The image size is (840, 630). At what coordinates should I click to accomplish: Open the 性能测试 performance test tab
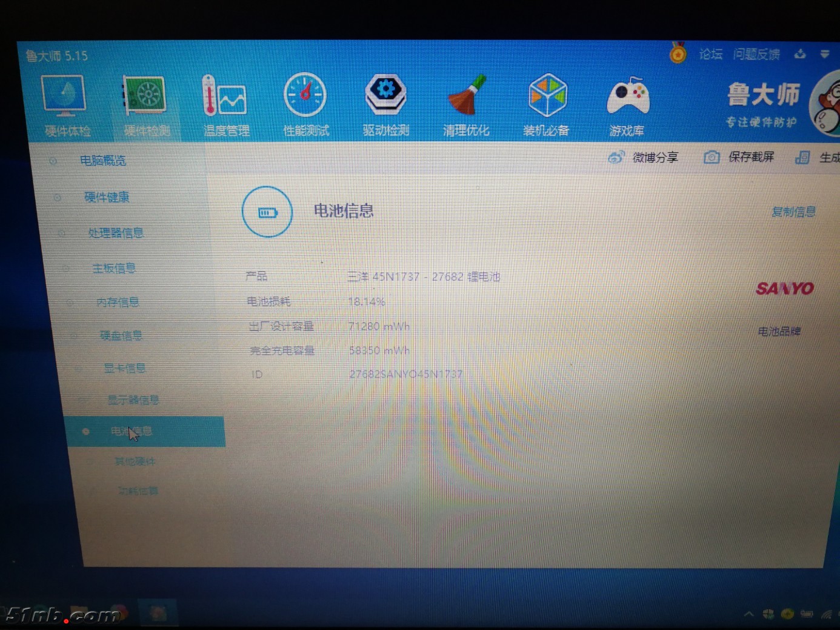(x=305, y=105)
